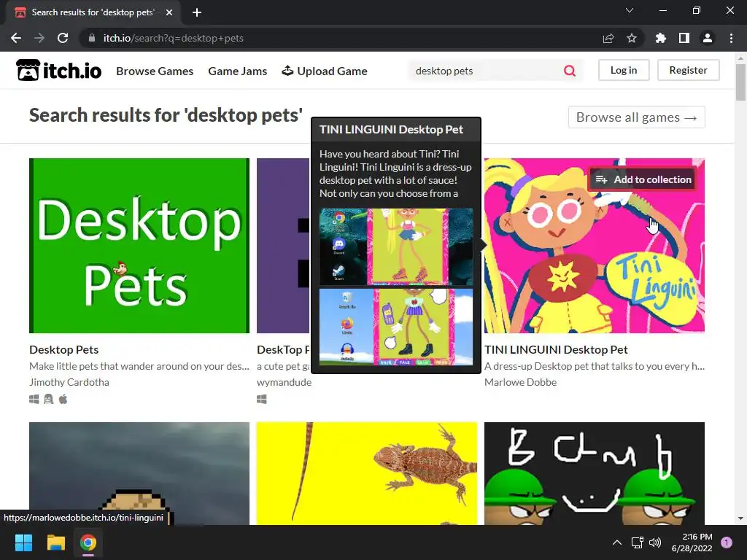
Task: Open the Chrome profile icon
Action: (x=708, y=38)
